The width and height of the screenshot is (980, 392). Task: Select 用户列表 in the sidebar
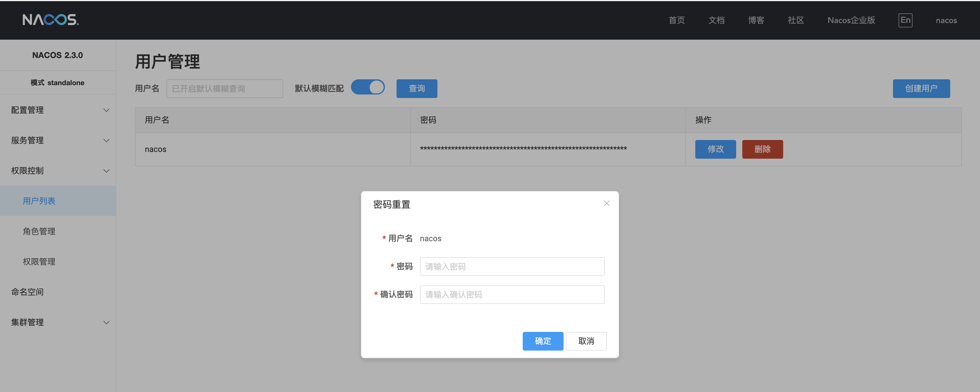coord(58,201)
